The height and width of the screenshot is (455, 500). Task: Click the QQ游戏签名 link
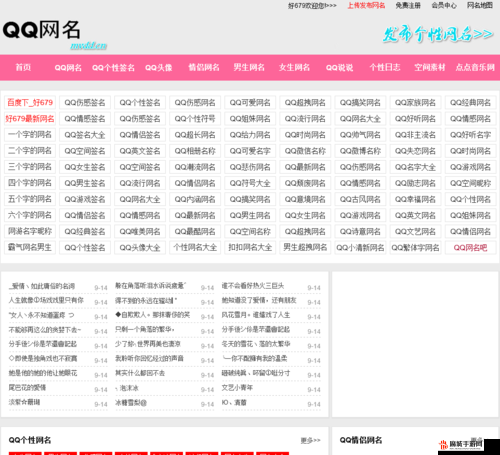point(85,199)
